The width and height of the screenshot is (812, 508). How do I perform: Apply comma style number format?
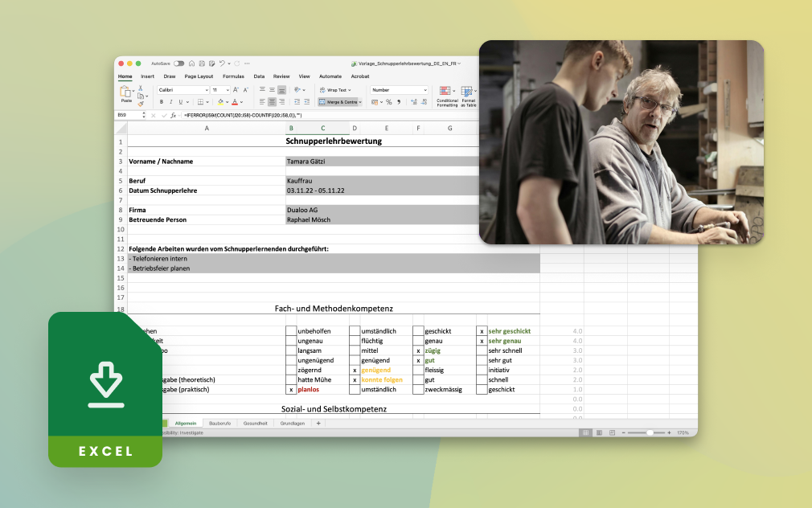[399, 102]
